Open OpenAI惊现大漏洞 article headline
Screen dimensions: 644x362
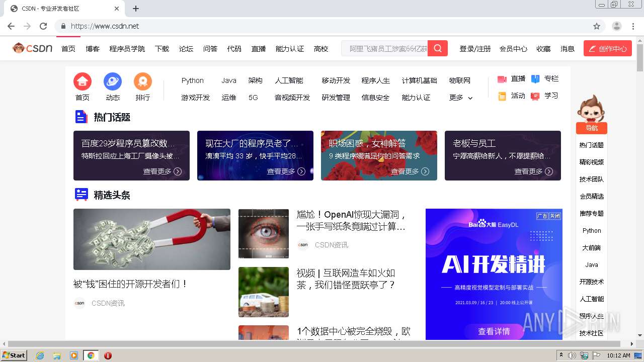[x=351, y=221]
